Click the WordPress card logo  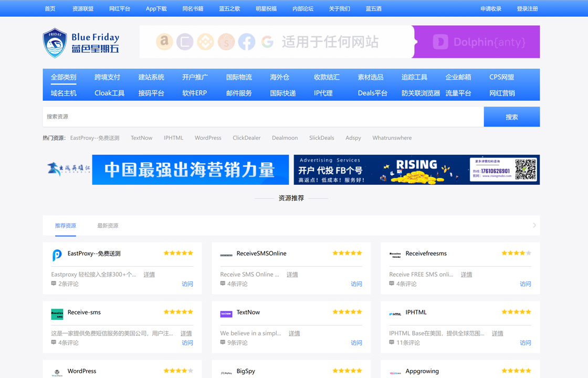(x=57, y=373)
